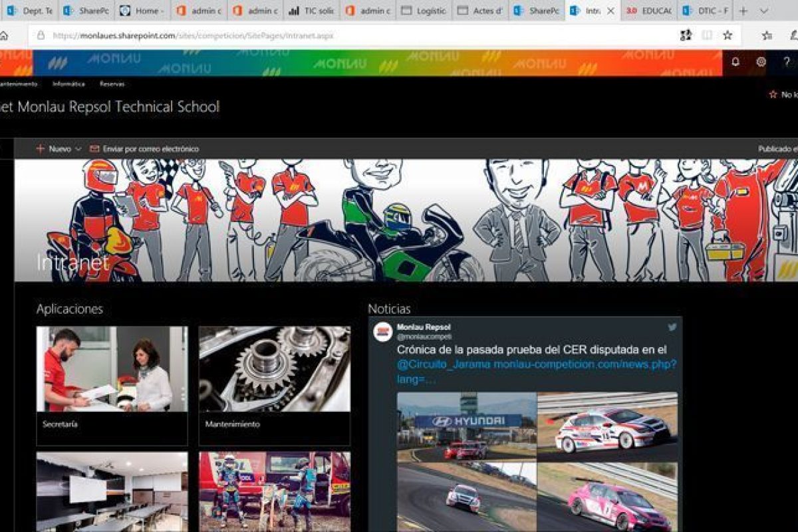Open the monlau-competicion.com news link
This screenshot has width=798, height=532.
585,364
